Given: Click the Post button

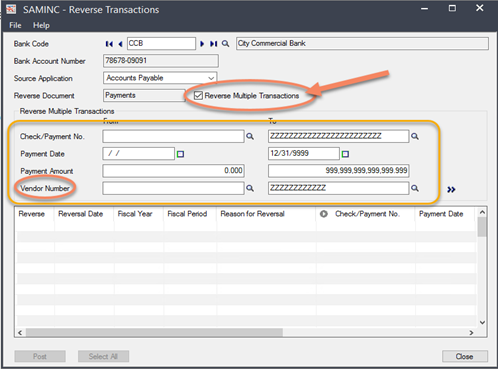Looking at the screenshot, I should tap(40, 356).
